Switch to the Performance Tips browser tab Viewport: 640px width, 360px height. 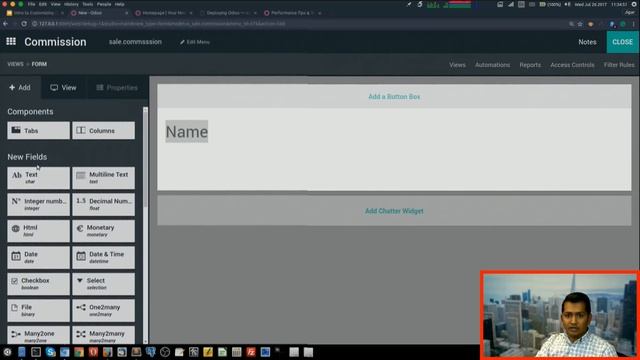292,13
